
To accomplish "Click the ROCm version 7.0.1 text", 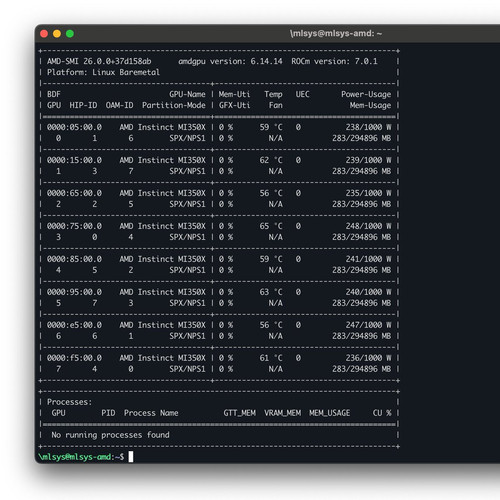I will pos(334,61).
